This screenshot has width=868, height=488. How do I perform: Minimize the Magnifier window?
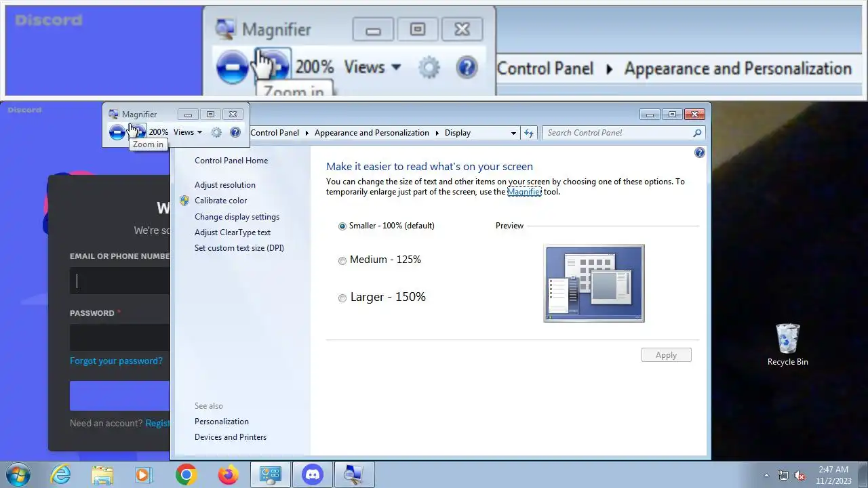pyautogui.click(x=188, y=115)
